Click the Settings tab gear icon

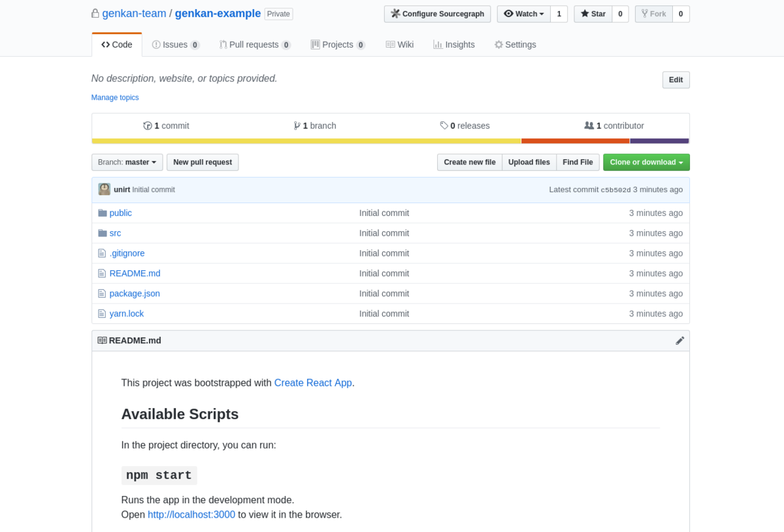tap(498, 44)
